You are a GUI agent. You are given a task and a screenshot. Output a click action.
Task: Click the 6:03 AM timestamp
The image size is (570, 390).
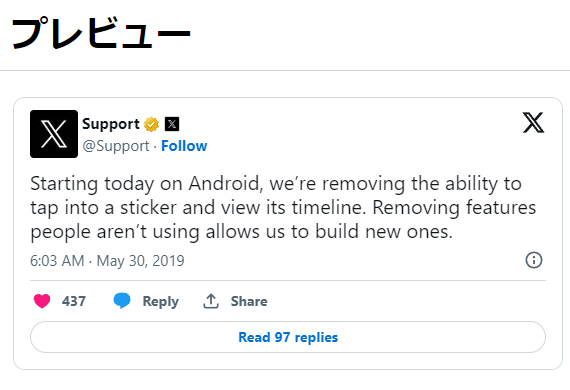57,261
